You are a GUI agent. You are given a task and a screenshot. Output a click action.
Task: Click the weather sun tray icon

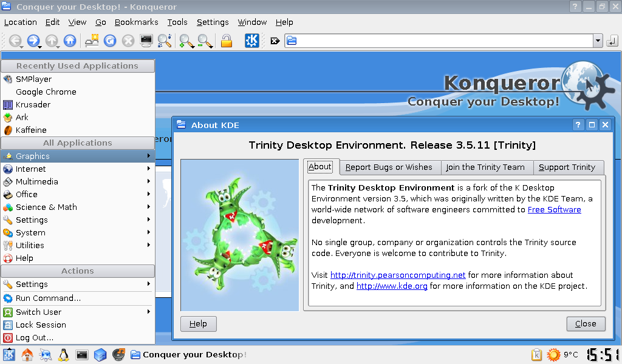click(553, 354)
